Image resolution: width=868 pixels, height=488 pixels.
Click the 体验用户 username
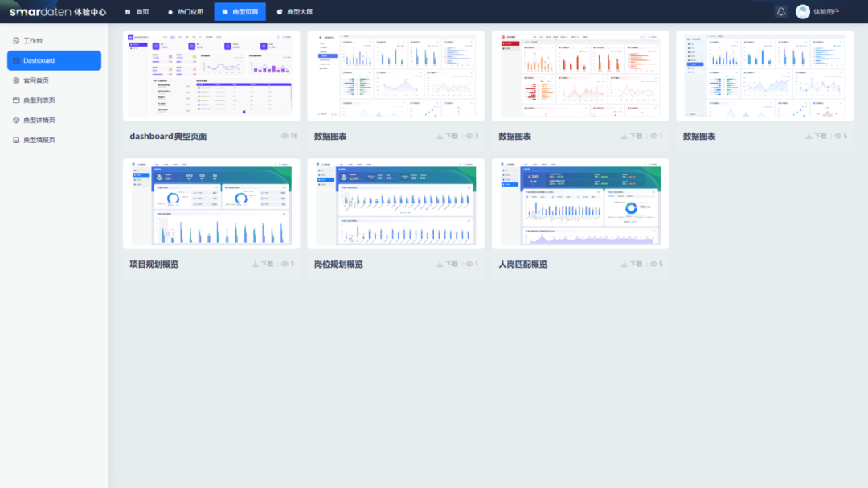[826, 11]
